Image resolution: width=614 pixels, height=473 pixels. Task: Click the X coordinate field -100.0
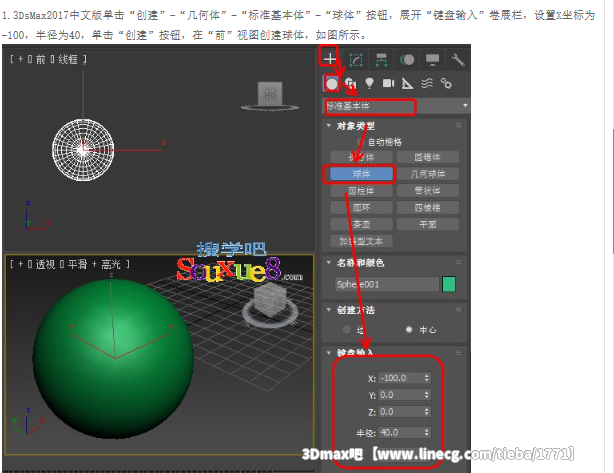(x=401, y=378)
